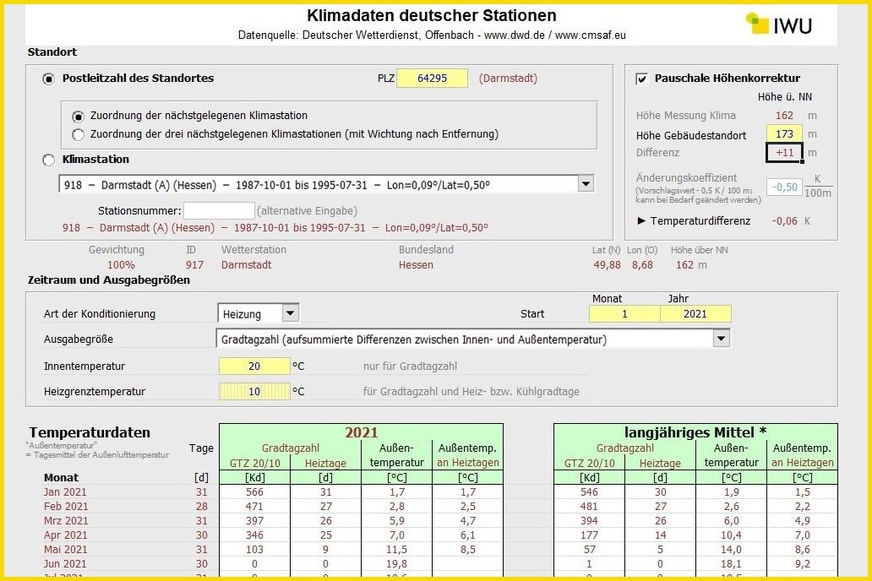Select the Postleitzahl des Standortes radio button
The image size is (872, 581).
pos(47,79)
